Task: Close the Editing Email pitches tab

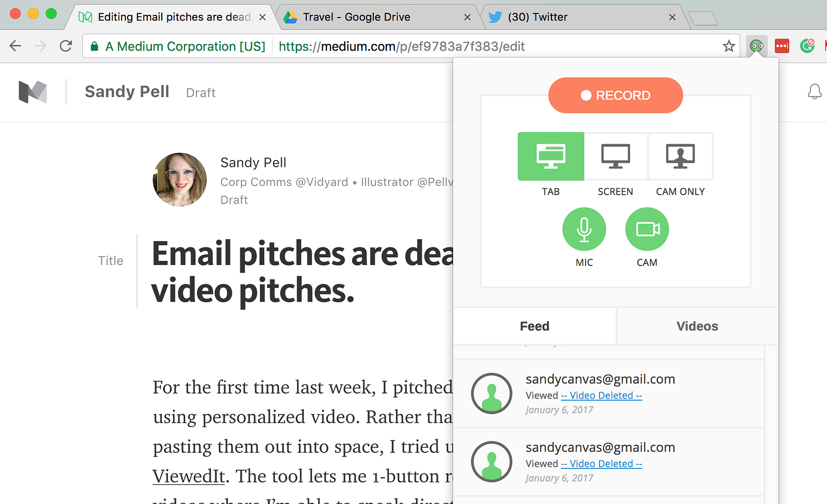Action: point(263,17)
